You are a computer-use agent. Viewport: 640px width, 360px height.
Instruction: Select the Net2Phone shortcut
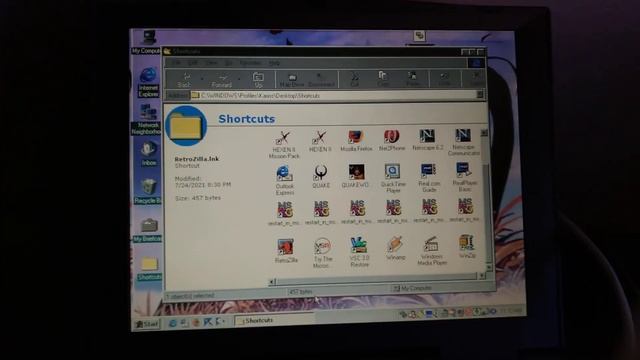coord(392,141)
